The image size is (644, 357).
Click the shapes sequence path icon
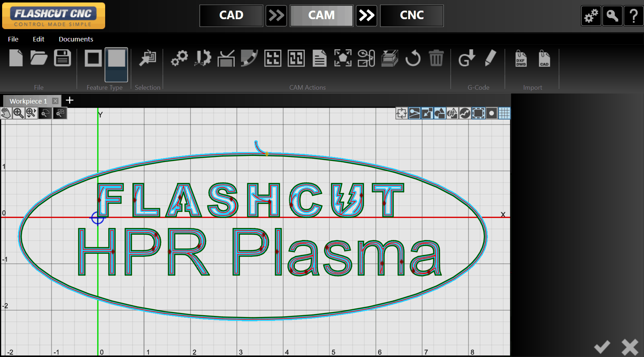[366, 58]
